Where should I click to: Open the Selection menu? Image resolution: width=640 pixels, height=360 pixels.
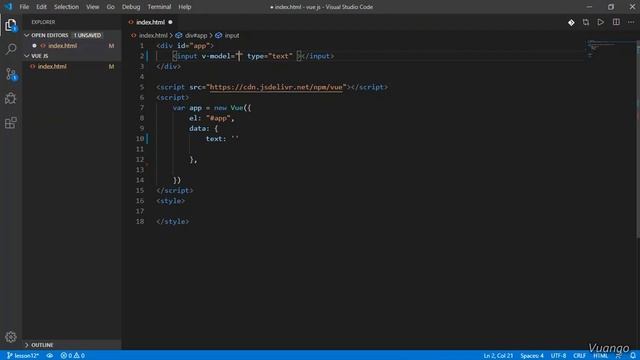click(x=66, y=7)
